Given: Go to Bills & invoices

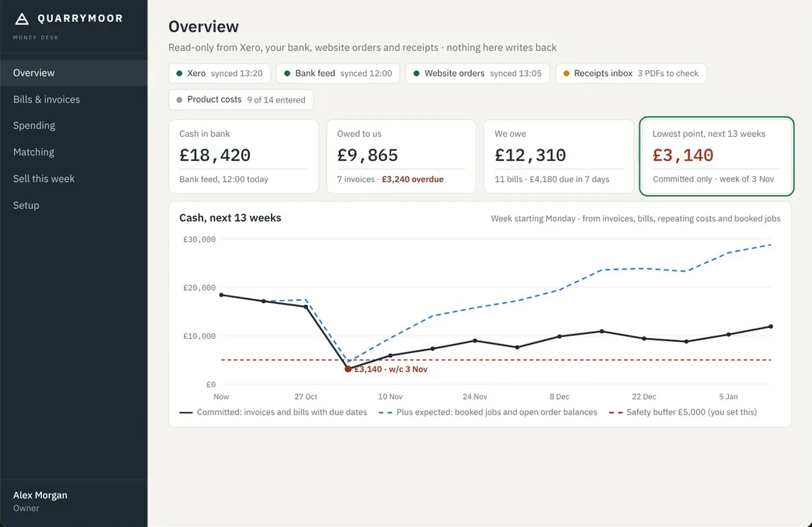Looking at the screenshot, I should coord(74,99).
